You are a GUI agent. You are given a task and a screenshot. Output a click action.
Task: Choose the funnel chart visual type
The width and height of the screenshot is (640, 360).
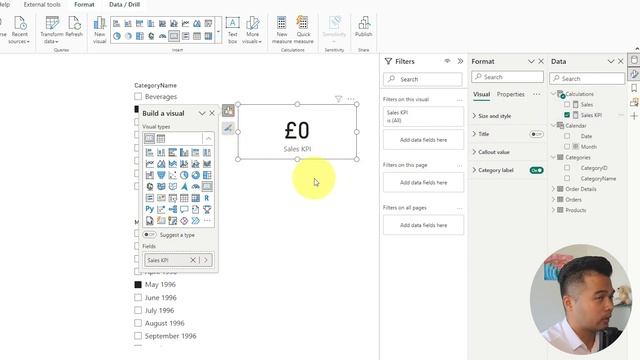click(161, 175)
